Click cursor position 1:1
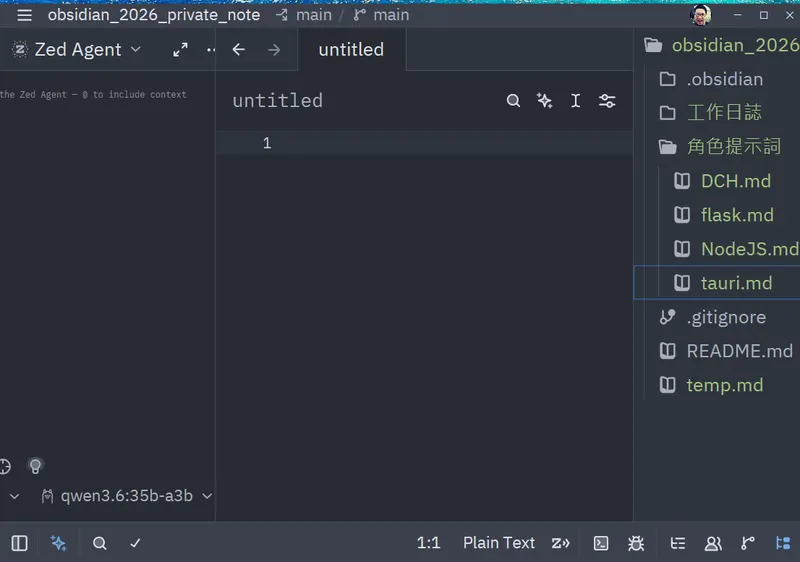800x562 pixels. pos(429,543)
